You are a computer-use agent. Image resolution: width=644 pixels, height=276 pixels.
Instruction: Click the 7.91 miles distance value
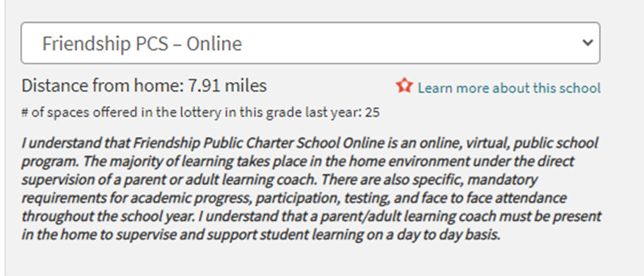pos(227,86)
